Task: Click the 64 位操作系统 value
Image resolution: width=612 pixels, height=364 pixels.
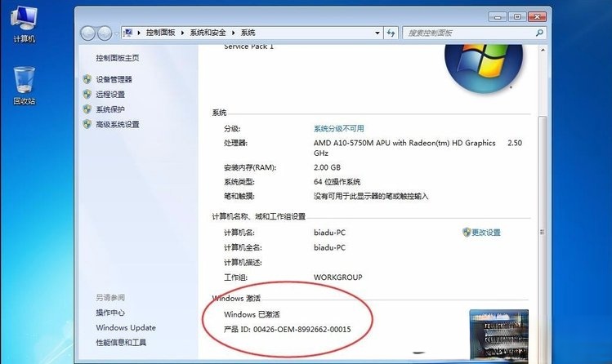Action: click(337, 182)
